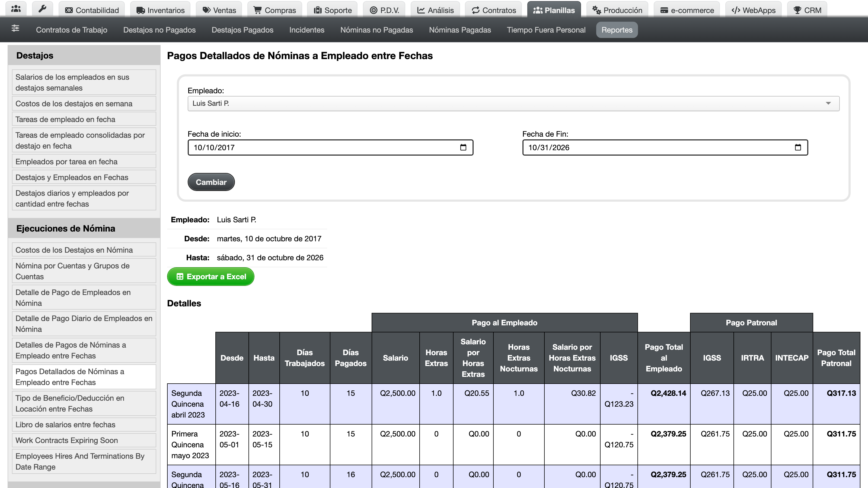Click Exportar a Excel button
The image size is (868, 488).
click(x=210, y=277)
